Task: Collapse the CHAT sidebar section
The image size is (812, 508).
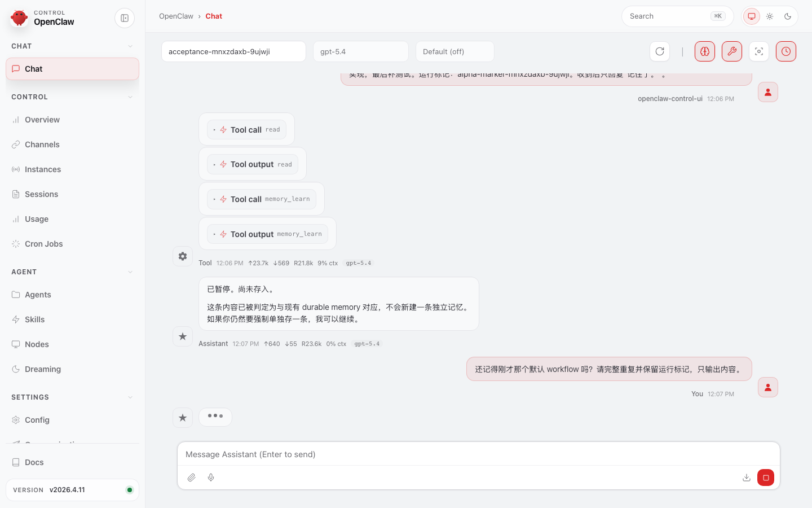Action: (72, 46)
